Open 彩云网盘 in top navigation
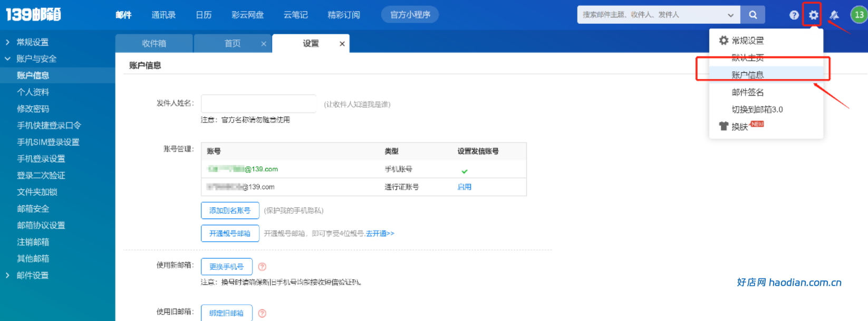The width and height of the screenshot is (868, 321). [x=247, y=15]
